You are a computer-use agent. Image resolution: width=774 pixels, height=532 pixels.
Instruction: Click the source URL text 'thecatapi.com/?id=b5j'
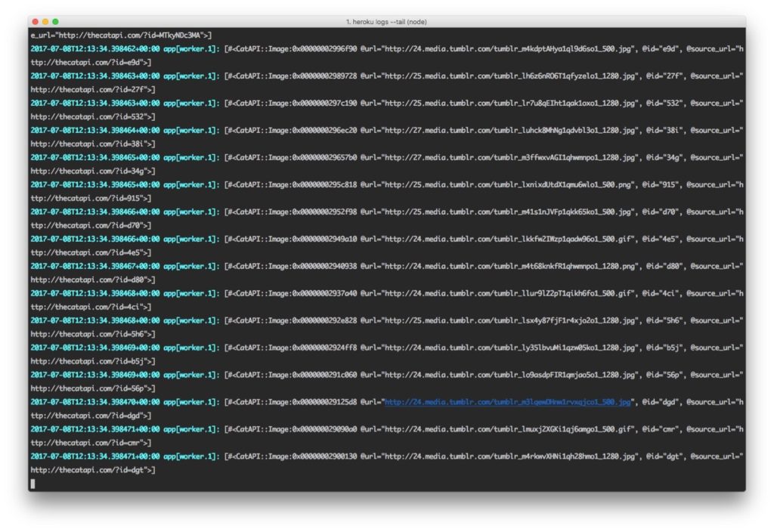tap(101, 361)
